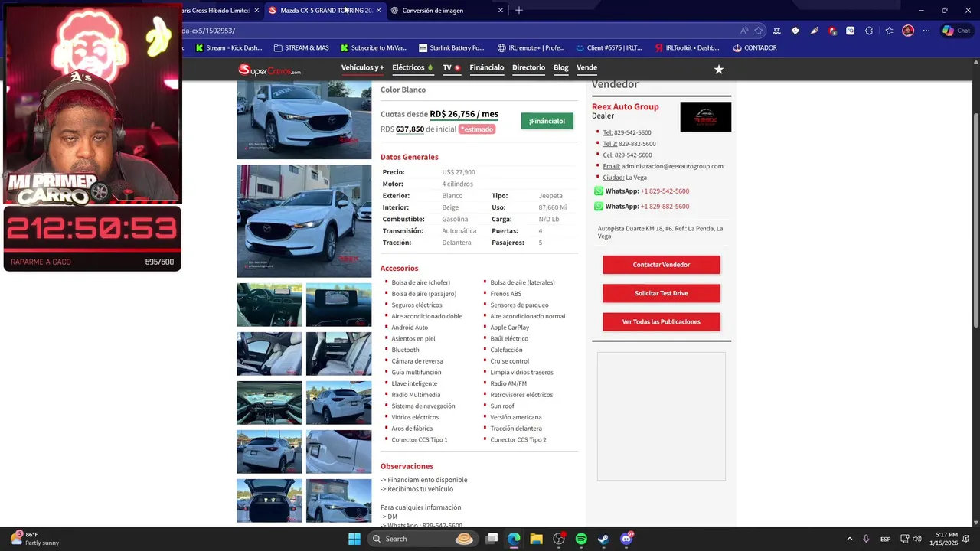Click the browser address bar URL
980x551 pixels.
point(459,31)
